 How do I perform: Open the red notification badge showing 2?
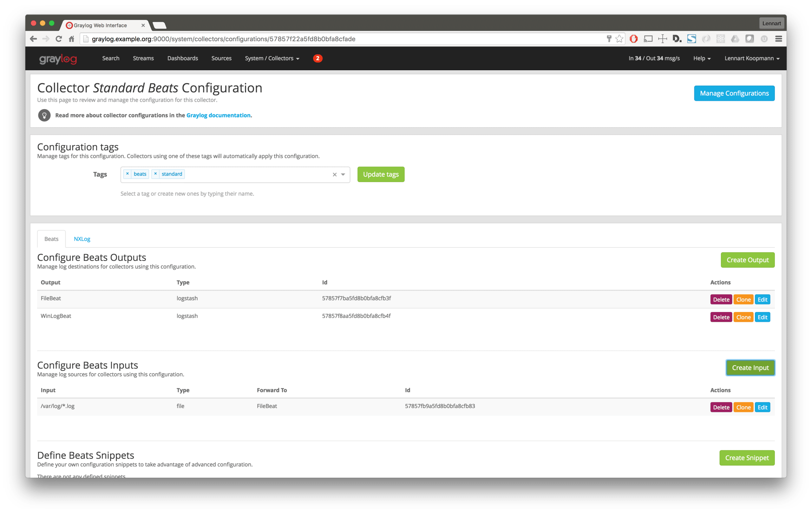317,58
